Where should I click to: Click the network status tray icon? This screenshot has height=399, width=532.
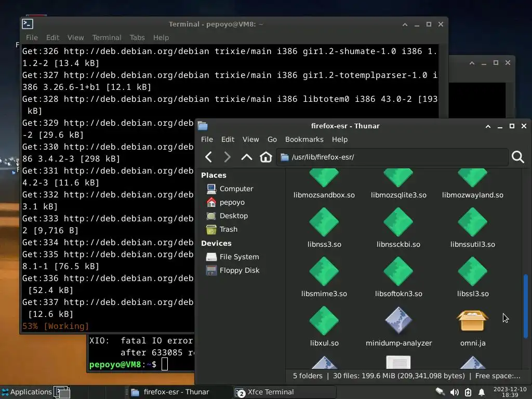440,392
